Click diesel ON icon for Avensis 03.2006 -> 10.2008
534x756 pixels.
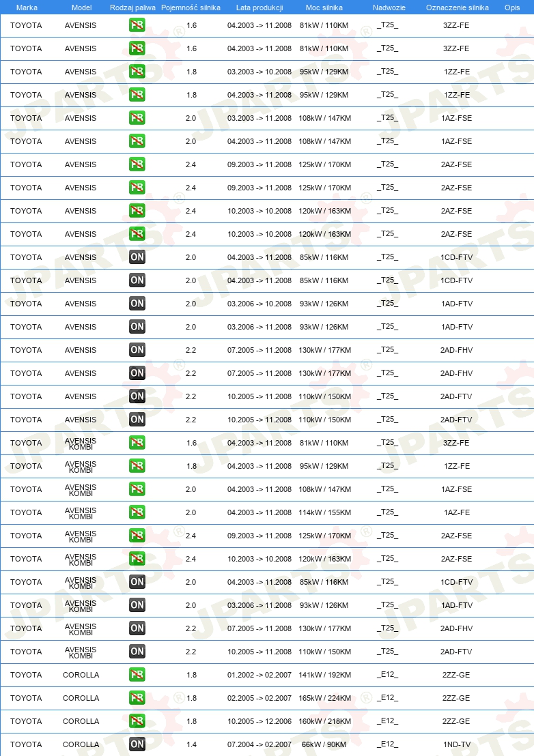pos(137,303)
